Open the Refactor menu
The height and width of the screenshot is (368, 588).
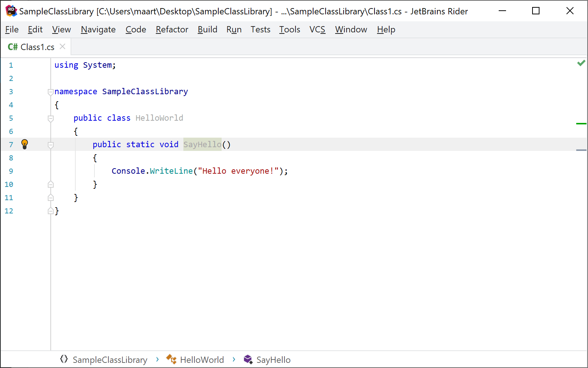(172, 29)
